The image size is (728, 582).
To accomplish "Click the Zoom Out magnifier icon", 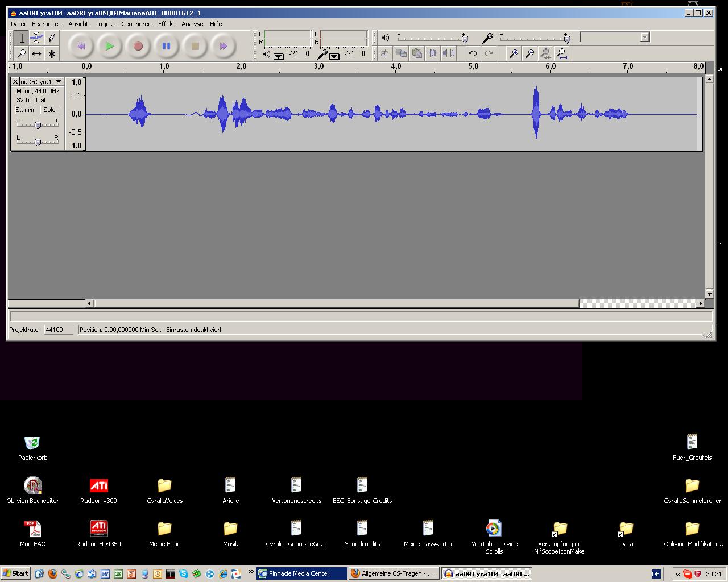I will (530, 53).
